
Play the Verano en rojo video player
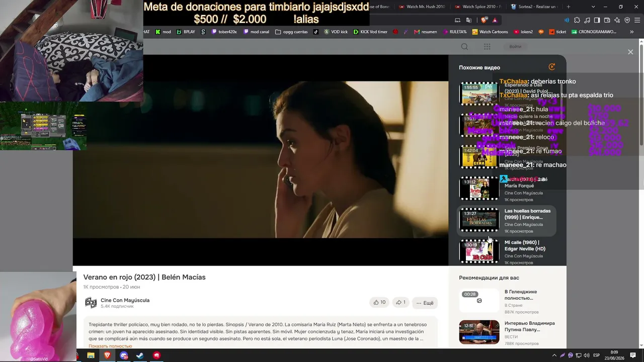[261, 160]
